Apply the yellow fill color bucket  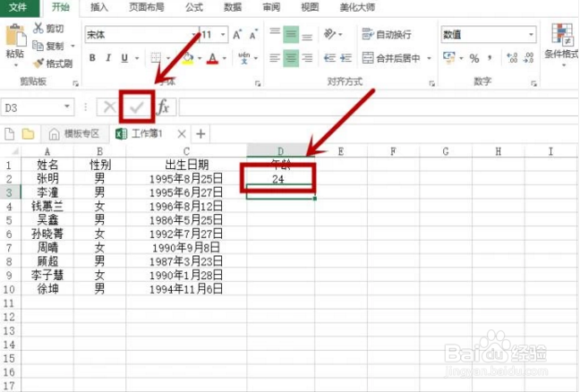188,58
